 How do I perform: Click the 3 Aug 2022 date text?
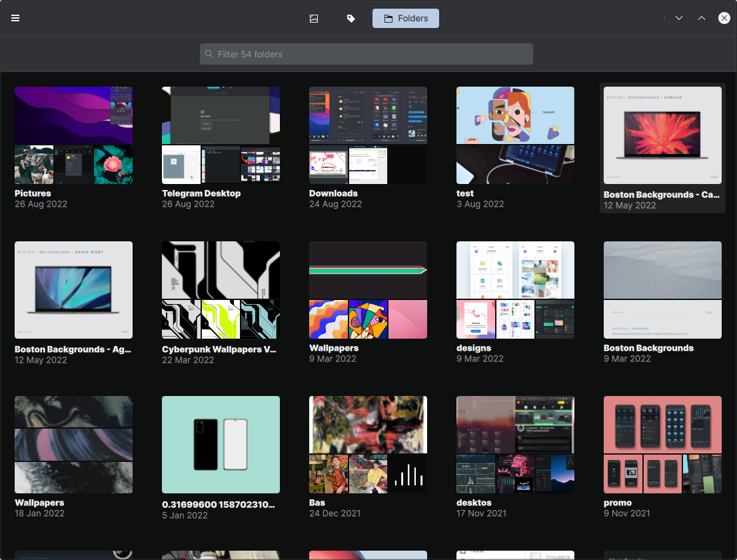pos(480,204)
